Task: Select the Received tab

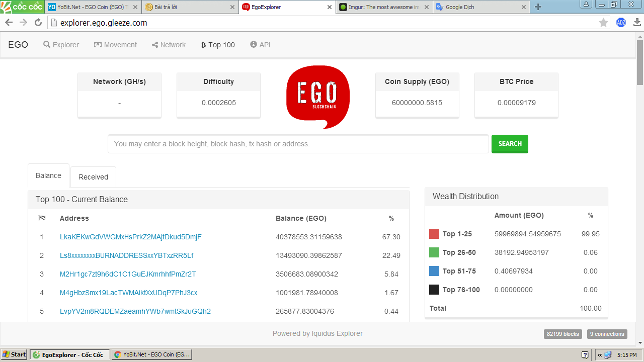Action: pos(93,177)
